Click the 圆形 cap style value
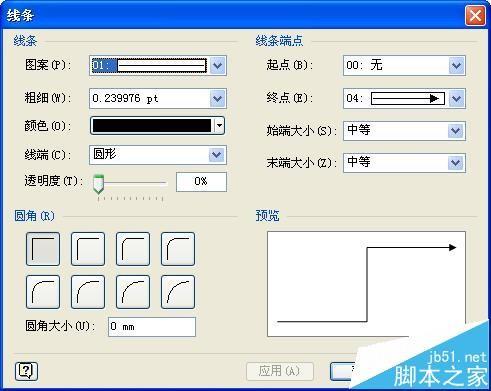 (104, 154)
